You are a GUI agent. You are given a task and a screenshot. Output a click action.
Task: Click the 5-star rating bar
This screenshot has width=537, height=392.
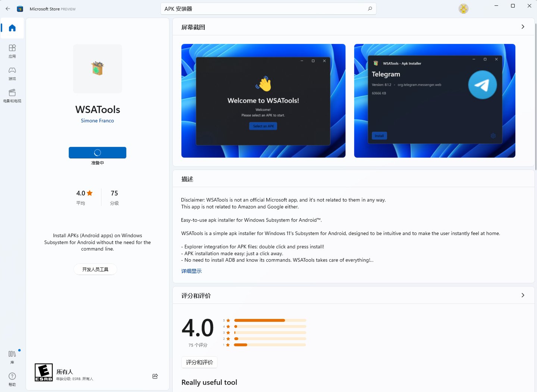click(x=270, y=320)
